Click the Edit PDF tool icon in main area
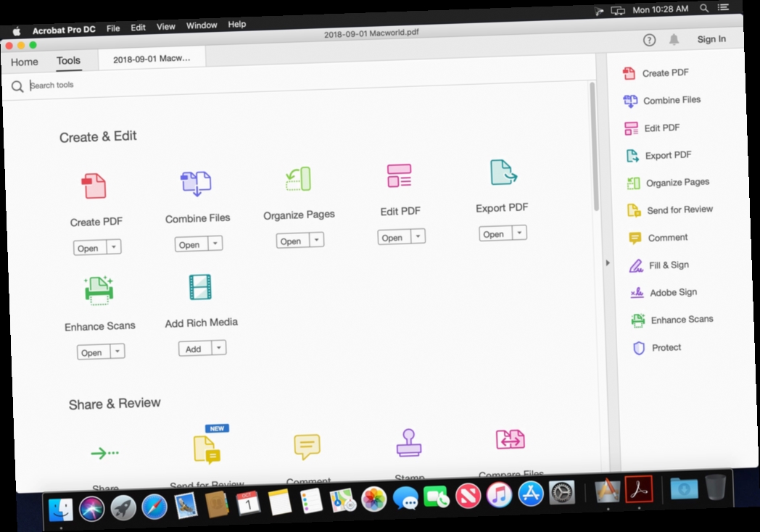Viewport: 760px width, 532px height. point(400,175)
